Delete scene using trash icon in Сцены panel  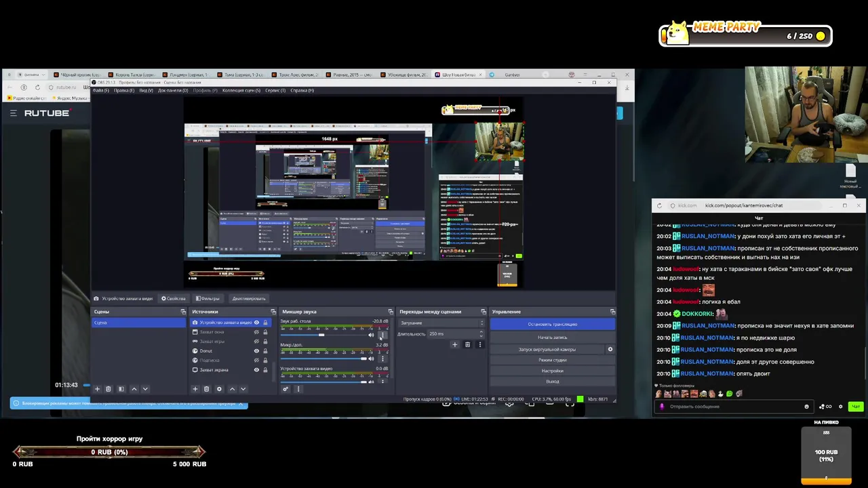[108, 389]
